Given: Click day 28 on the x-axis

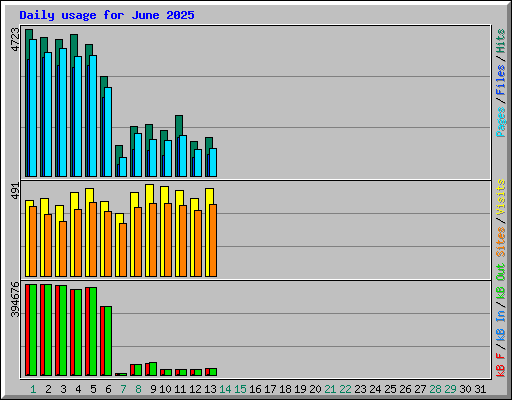Looking at the screenshot, I should tap(435, 389).
